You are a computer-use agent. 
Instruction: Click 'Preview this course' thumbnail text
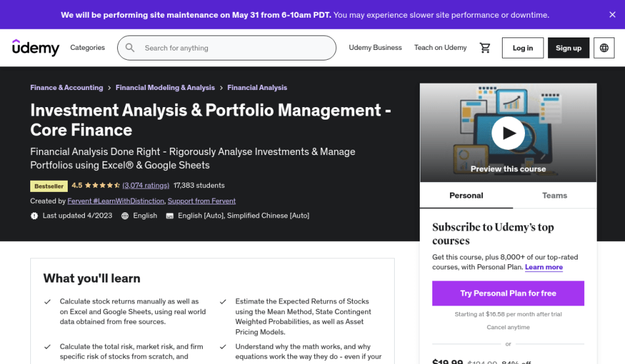point(508,169)
